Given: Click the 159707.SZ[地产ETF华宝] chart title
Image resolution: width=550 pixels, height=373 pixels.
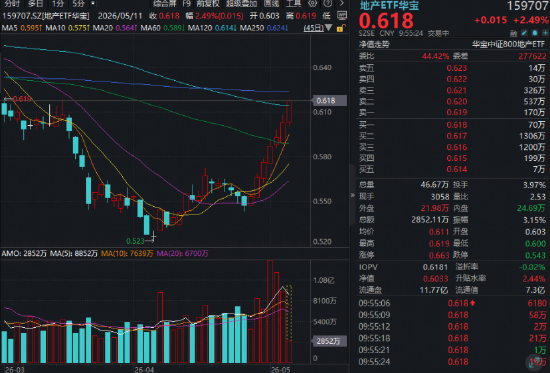Looking at the screenshot, I should pos(46,16).
